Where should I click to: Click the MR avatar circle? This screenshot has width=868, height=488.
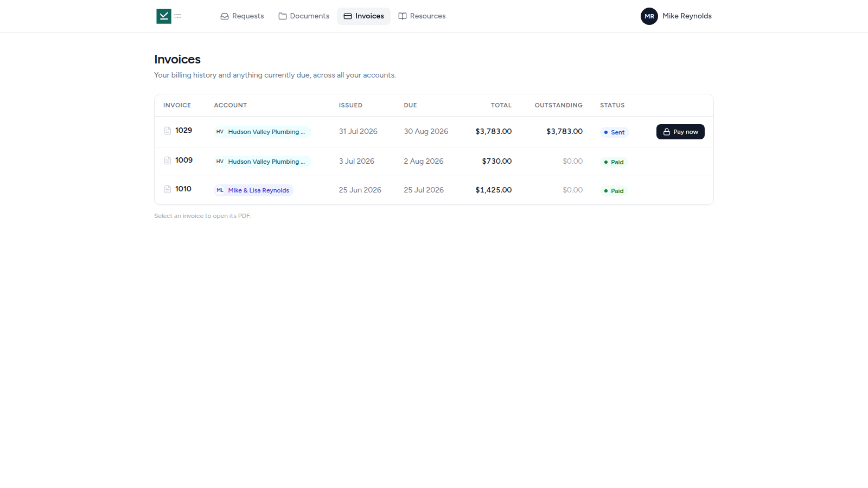coord(649,16)
